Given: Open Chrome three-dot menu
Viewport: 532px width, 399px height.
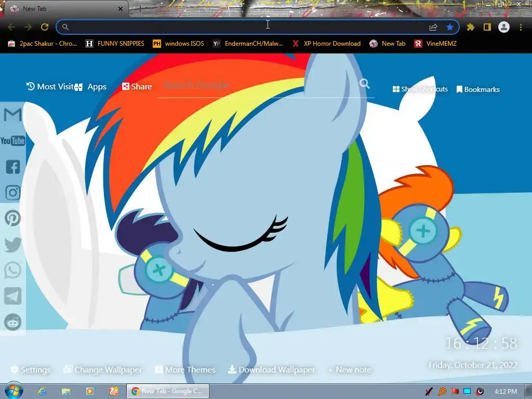Looking at the screenshot, I should pyautogui.click(x=521, y=27).
